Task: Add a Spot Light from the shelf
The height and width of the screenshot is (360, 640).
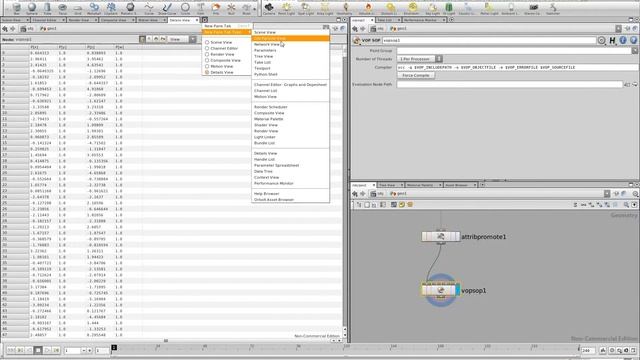Action: (x=305, y=8)
